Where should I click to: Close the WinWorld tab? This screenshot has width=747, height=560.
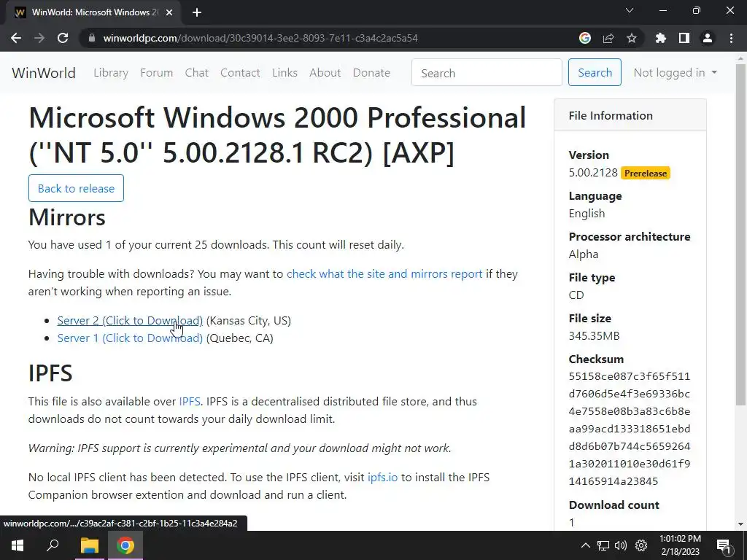pos(169,12)
